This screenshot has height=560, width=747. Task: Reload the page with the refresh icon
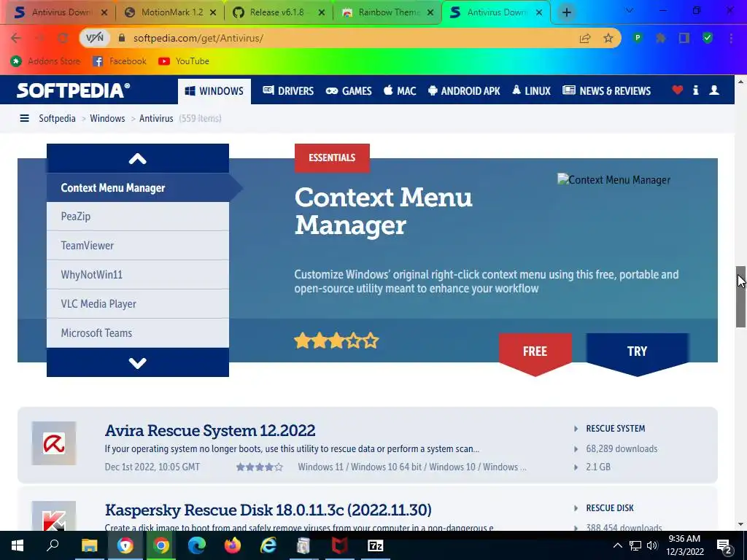tap(63, 38)
